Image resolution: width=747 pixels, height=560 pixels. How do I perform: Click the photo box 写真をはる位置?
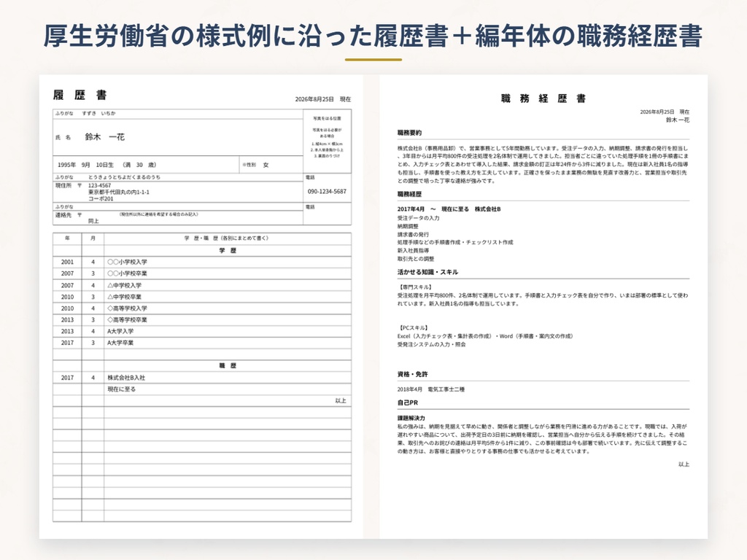328,141
